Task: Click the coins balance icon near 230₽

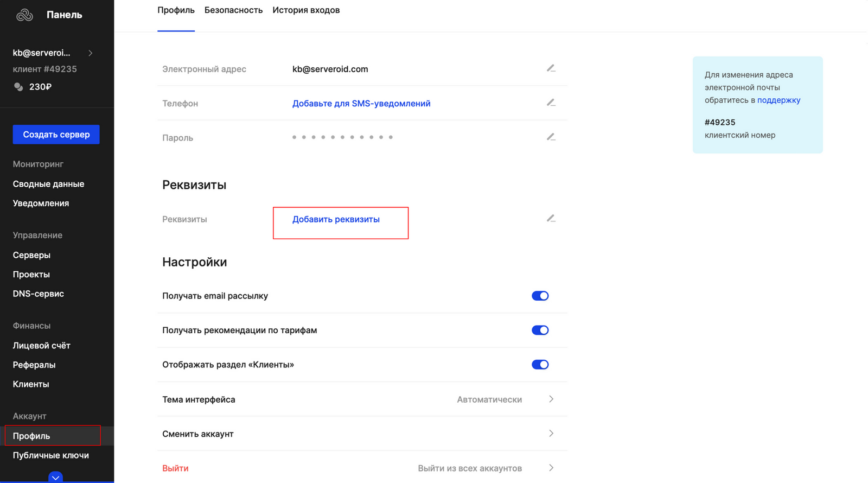Action: tap(18, 87)
